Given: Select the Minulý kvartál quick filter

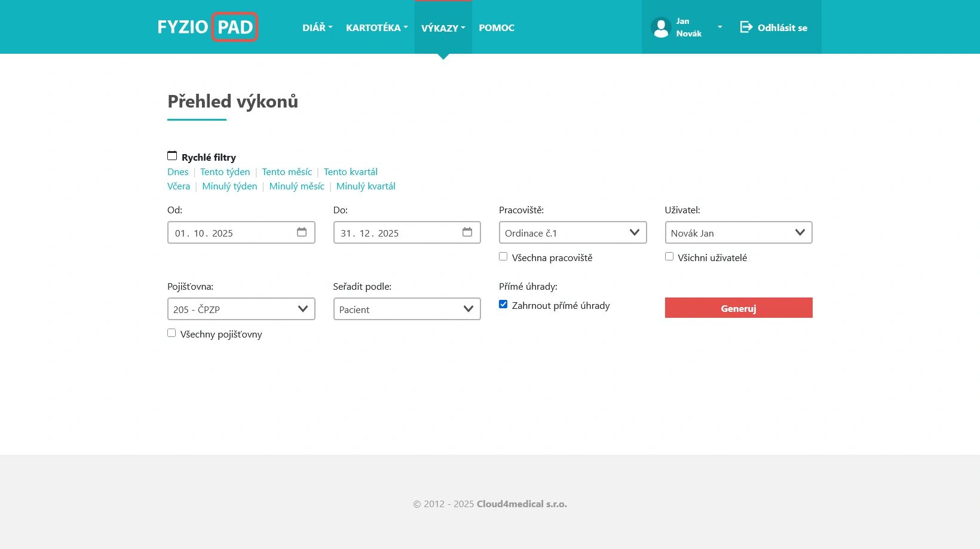Looking at the screenshot, I should tap(365, 186).
